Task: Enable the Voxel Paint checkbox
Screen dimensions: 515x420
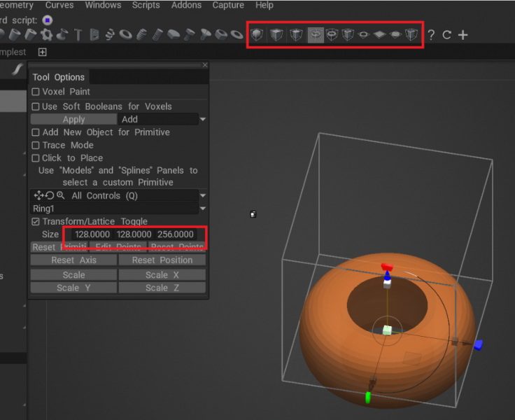Action: (x=36, y=92)
